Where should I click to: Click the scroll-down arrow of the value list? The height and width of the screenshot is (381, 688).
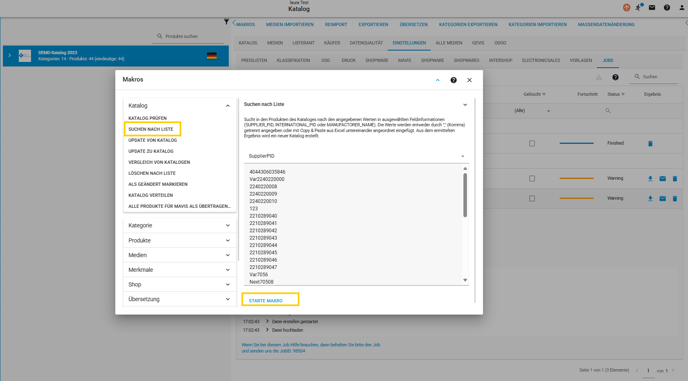(x=465, y=280)
